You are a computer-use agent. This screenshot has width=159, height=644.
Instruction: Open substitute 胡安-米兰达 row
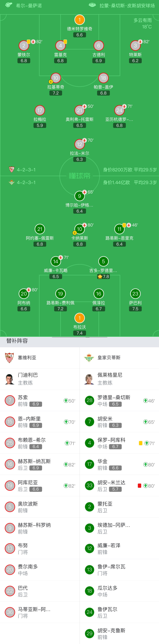[119, 485]
